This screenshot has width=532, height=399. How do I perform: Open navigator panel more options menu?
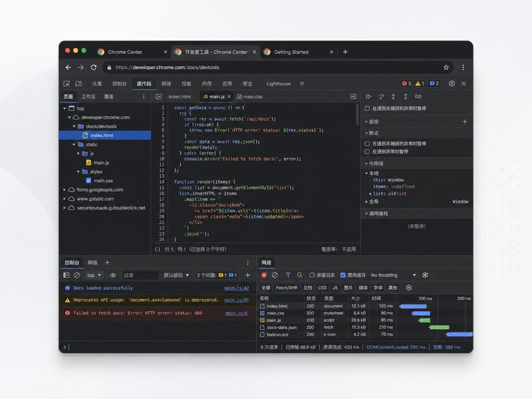[144, 96]
